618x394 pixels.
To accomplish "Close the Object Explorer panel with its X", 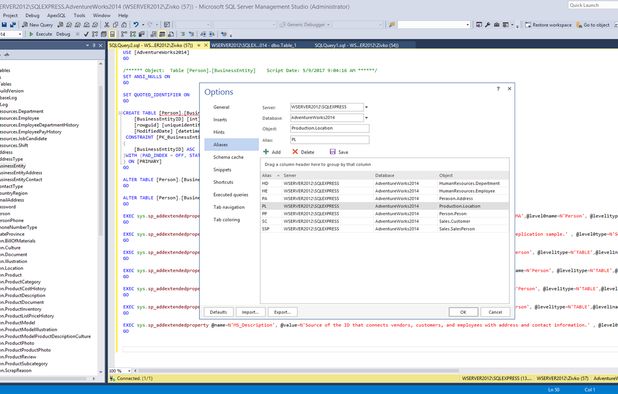I will (x=101, y=46).
